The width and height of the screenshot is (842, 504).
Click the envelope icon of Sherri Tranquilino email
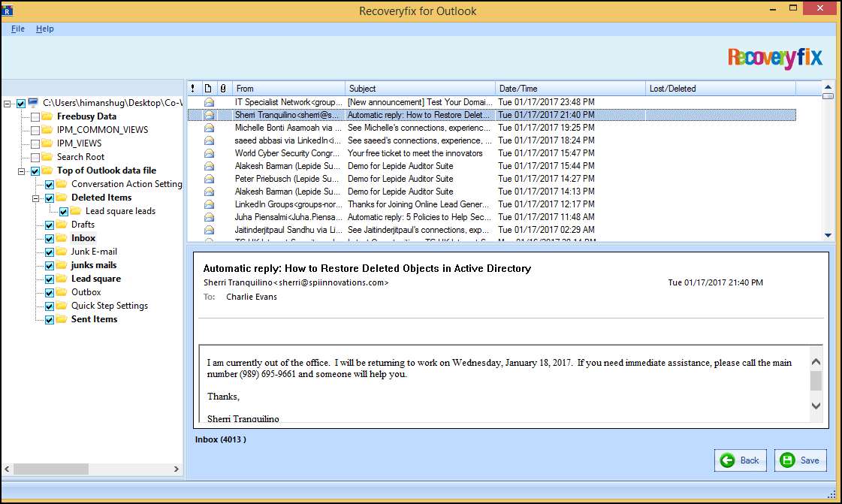(x=209, y=115)
